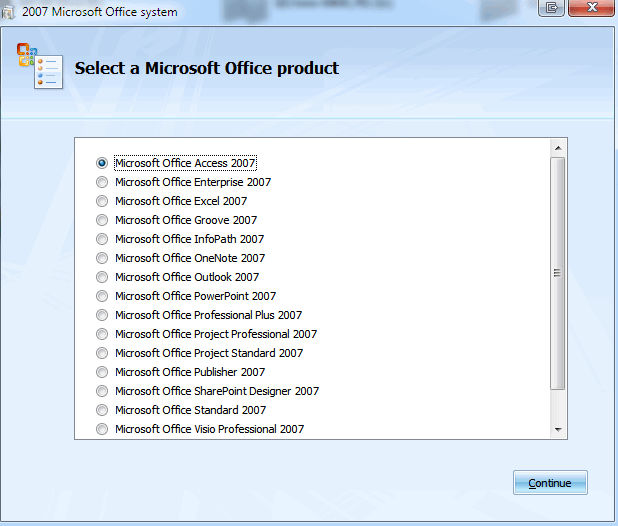The width and height of the screenshot is (618, 526).
Task: Click the installer help button in title bar
Action: [551, 9]
